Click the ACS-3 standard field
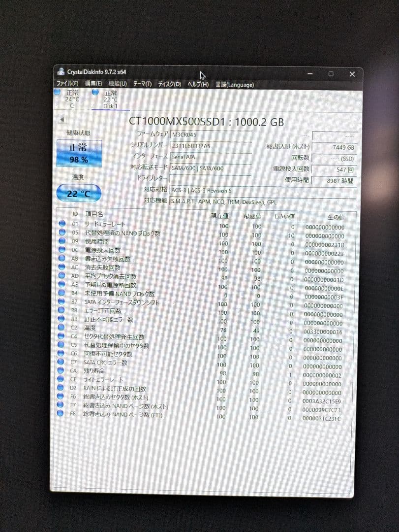 point(263,191)
